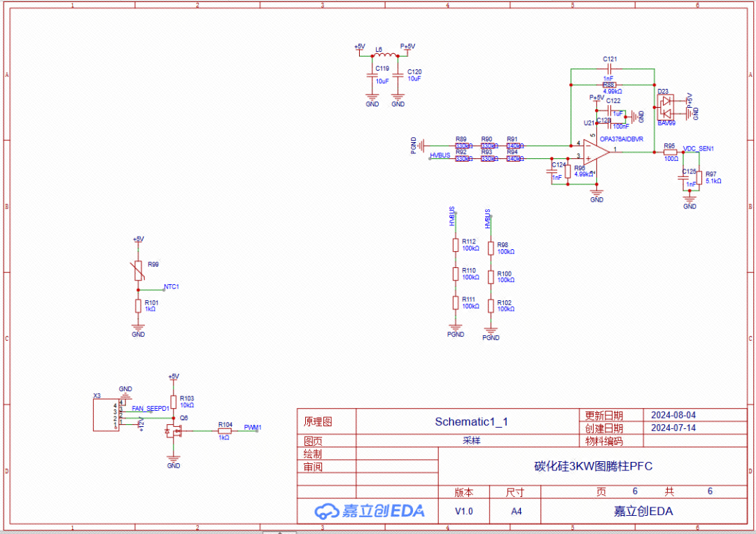Click the V1.0 version cell

click(x=463, y=512)
